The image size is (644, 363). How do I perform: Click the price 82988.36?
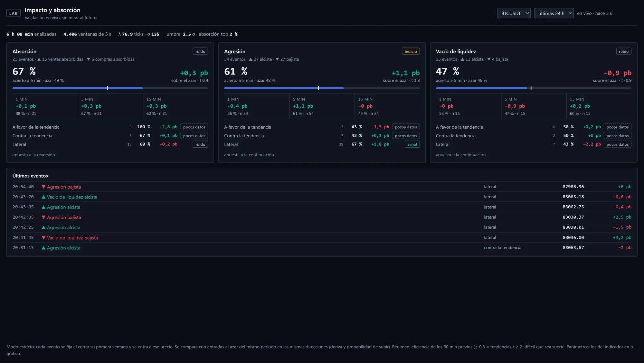(x=573, y=187)
